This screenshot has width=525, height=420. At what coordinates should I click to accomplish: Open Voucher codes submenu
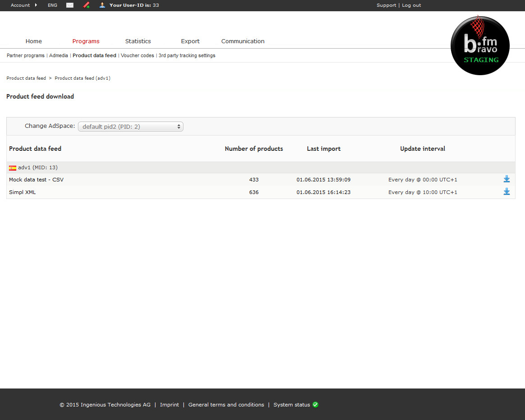coord(137,55)
